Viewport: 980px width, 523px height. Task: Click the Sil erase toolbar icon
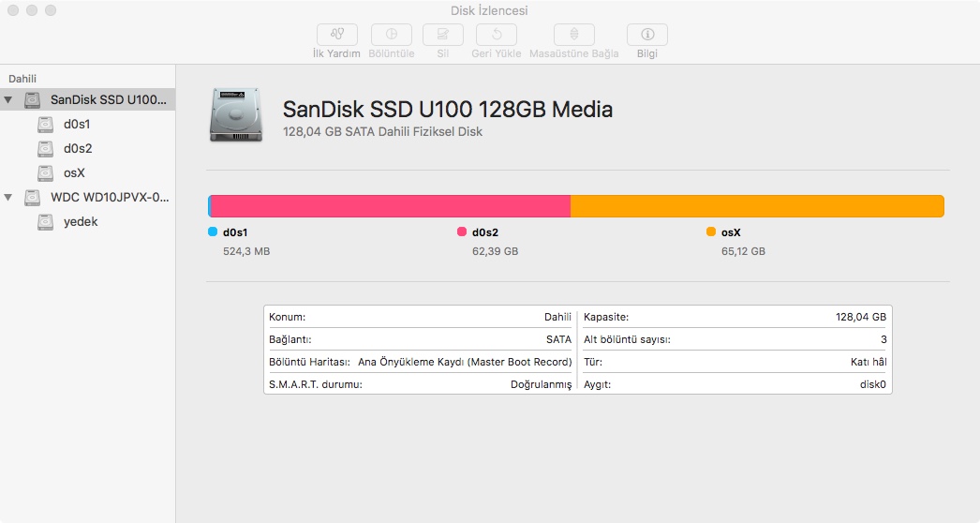click(443, 35)
